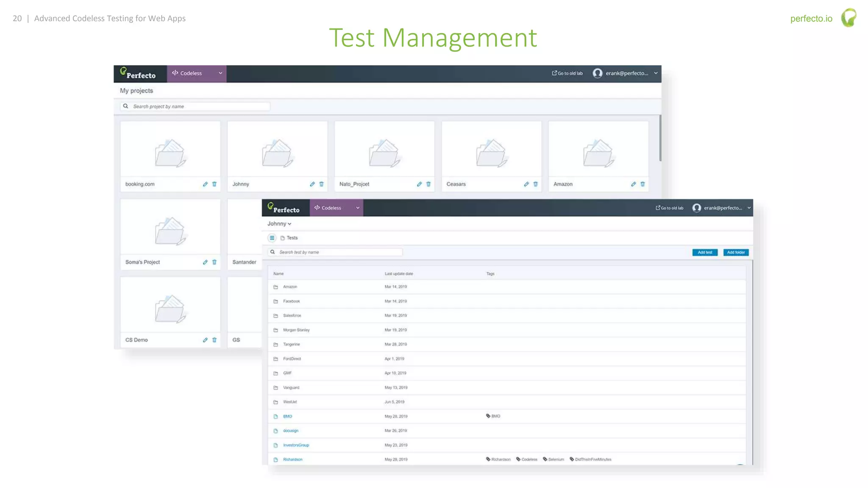
Task: Delete Nato_Project using trash icon
Action: pyautogui.click(x=428, y=184)
